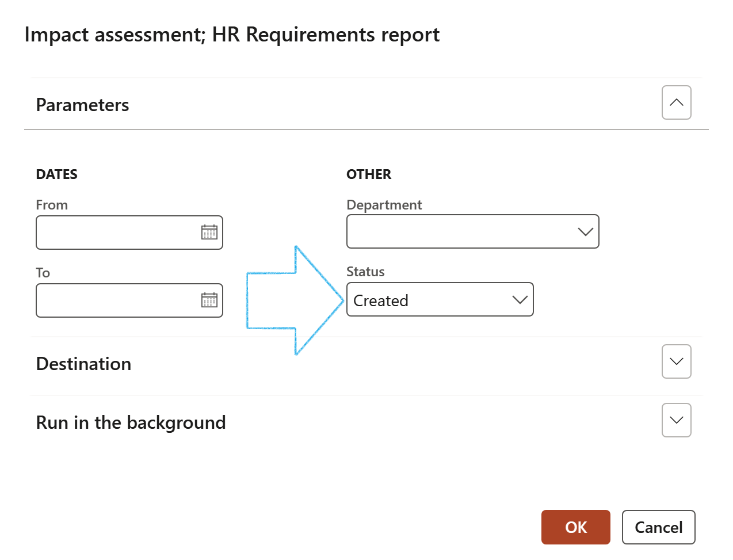Click the Status dropdown chevron arrow
Image resolution: width=733 pixels, height=560 pixels.
click(519, 300)
